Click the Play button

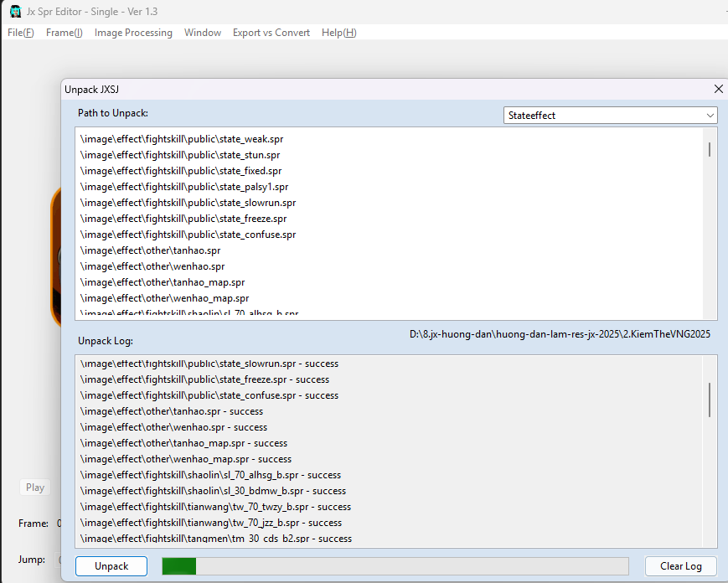click(35, 488)
